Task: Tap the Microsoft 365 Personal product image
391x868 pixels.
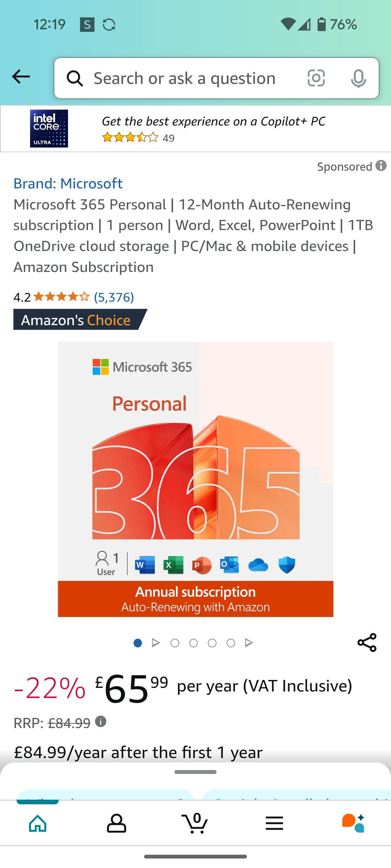Action: (195, 479)
